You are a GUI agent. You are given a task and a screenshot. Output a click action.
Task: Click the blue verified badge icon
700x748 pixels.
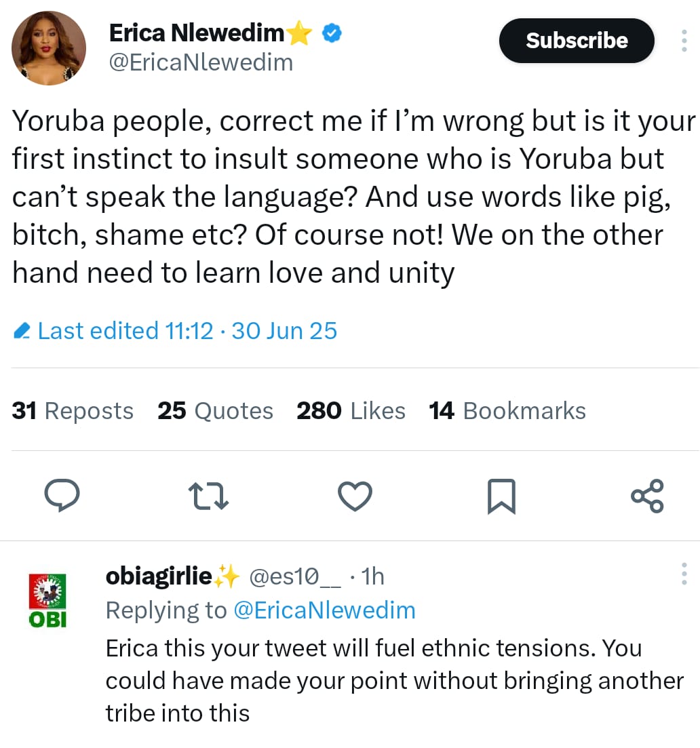tap(331, 32)
